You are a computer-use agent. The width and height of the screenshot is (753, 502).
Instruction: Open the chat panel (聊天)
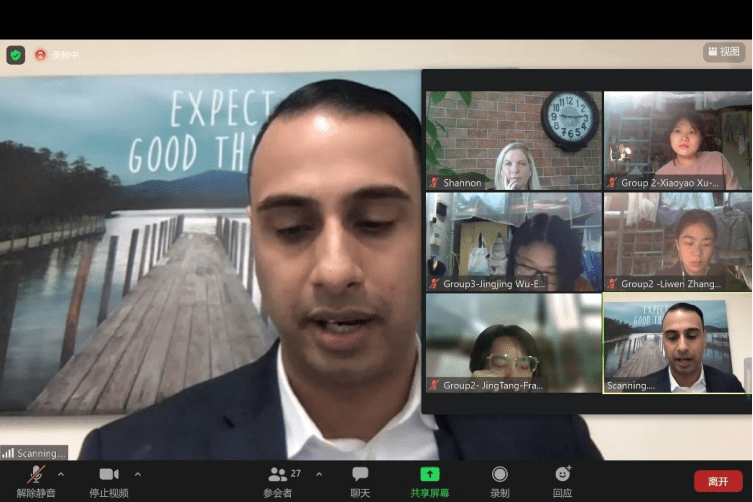coord(360,474)
